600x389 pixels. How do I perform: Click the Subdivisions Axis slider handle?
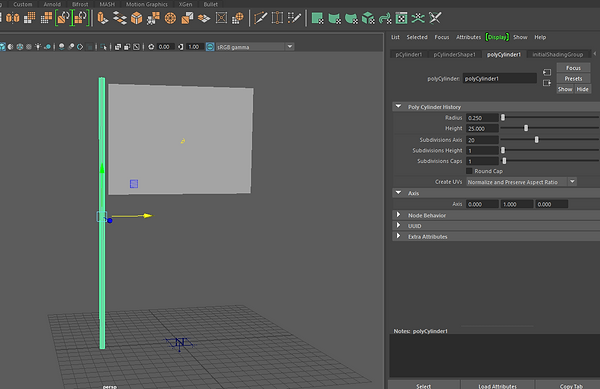pyautogui.click(x=536, y=140)
